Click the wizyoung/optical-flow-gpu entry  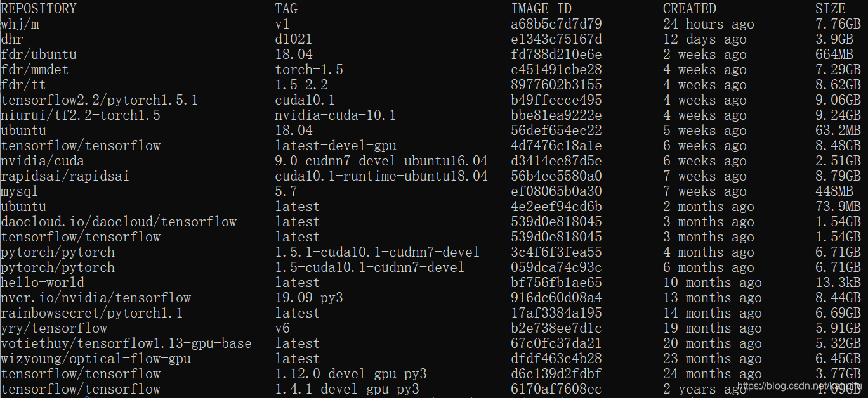[x=96, y=359]
